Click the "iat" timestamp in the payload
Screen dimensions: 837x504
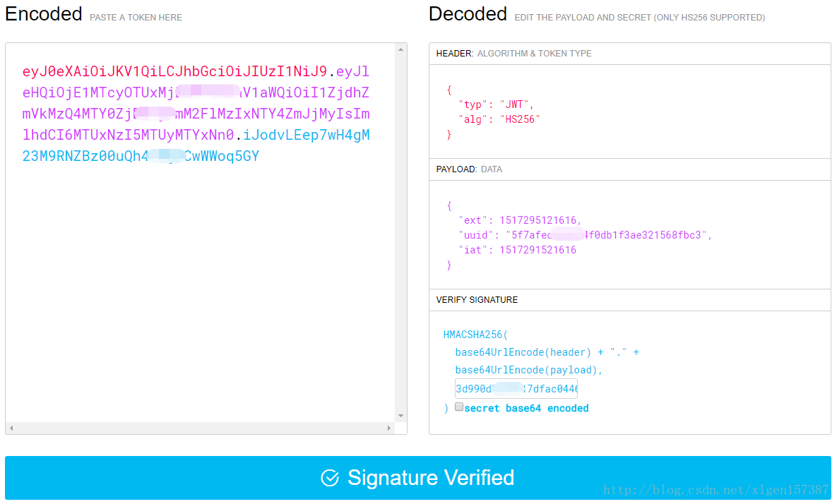tap(537, 250)
